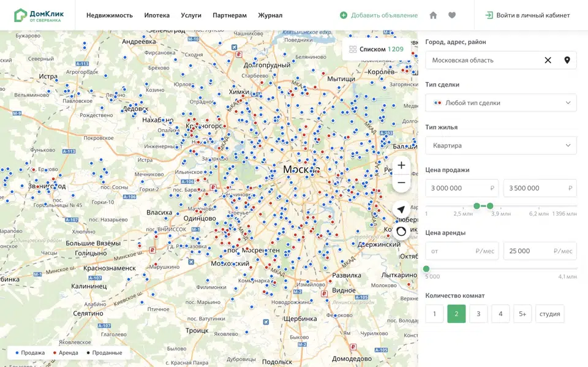Click the circle draw-area map button
Viewport: 588px width, 367px height.
pos(401,232)
